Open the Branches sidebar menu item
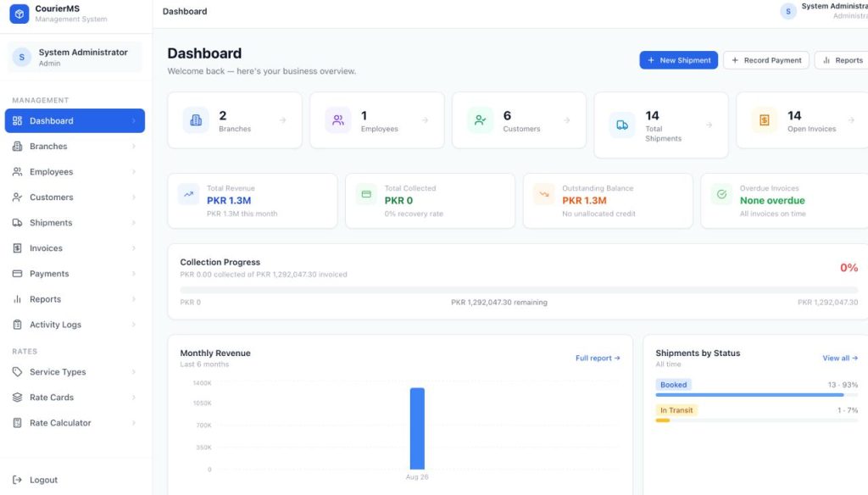868x495 pixels. click(x=75, y=146)
